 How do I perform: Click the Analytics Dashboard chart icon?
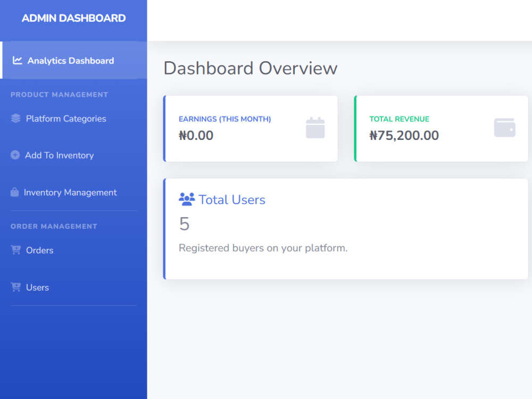18,61
